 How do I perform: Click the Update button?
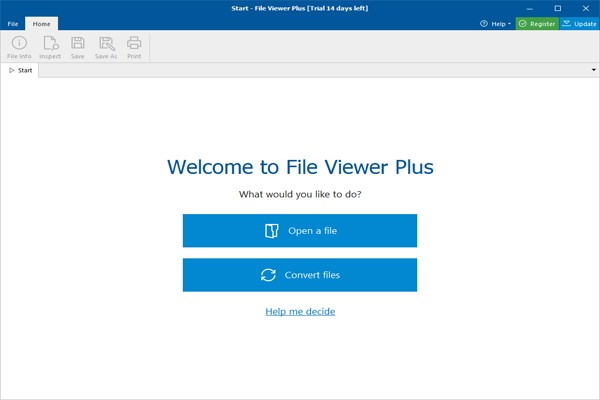(579, 24)
